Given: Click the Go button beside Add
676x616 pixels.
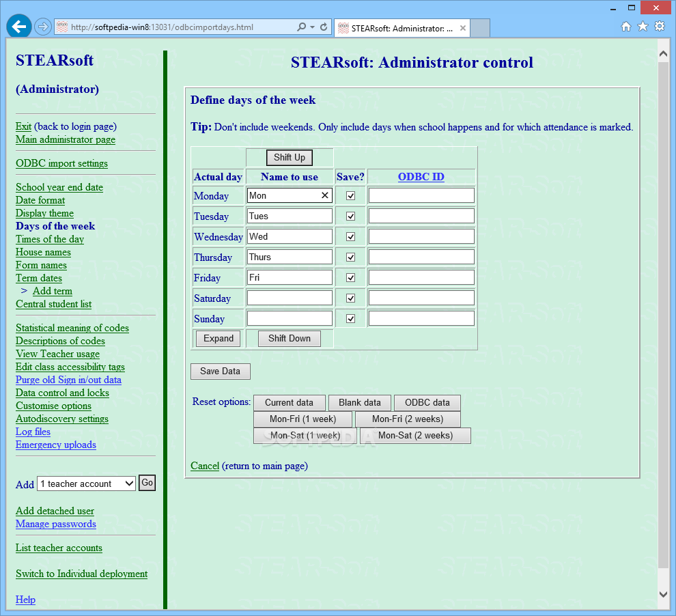Looking at the screenshot, I should coord(147,483).
